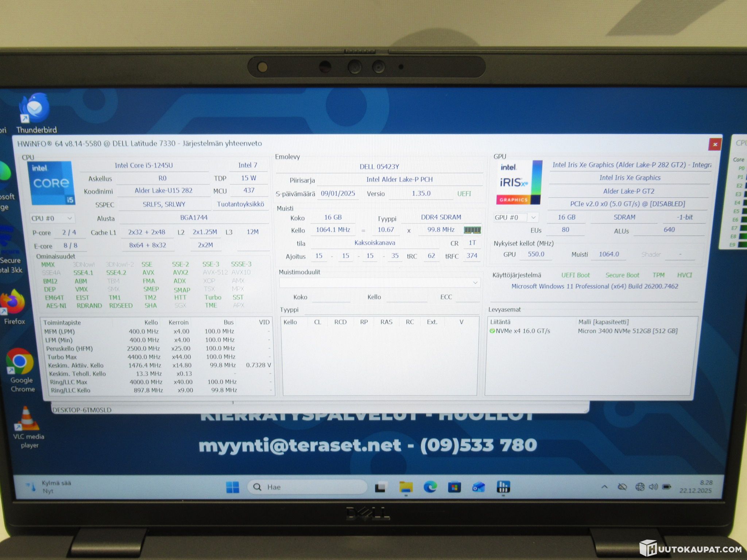Viewport: 747px width, 560px height.
Task: Launch Firefox from the desktop
Action: point(14,307)
